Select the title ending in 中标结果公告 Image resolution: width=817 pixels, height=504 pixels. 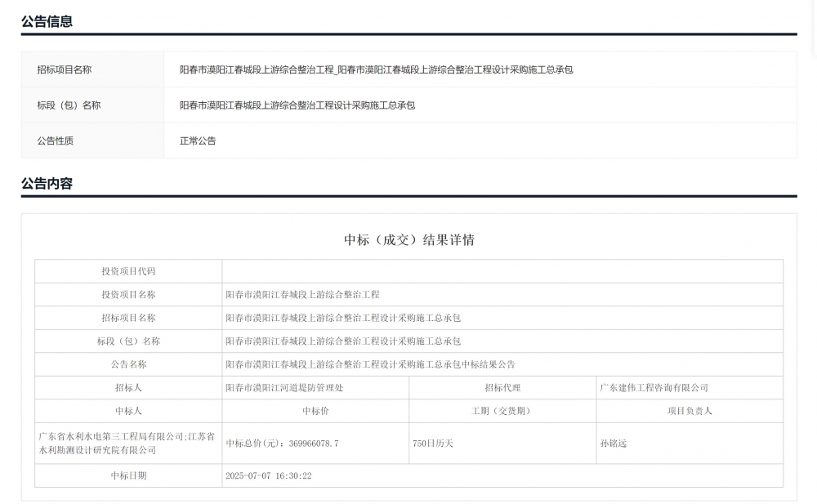370,364
